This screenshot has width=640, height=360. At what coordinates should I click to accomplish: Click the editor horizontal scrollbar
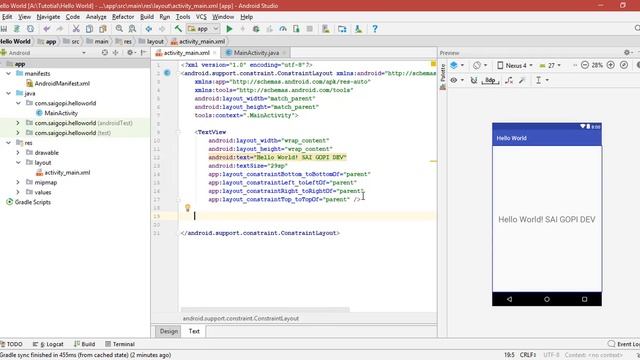click(265, 309)
